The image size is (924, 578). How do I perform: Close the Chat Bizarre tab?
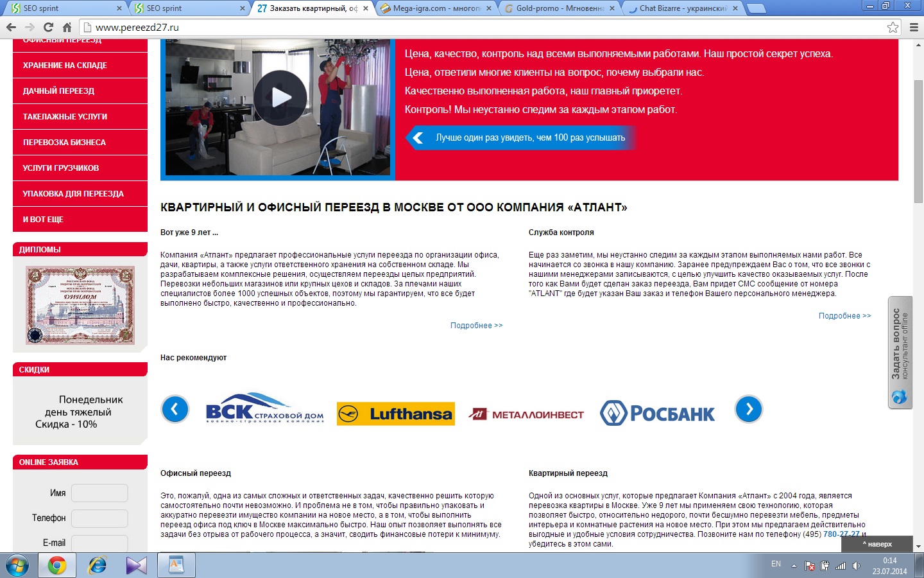[x=735, y=8]
